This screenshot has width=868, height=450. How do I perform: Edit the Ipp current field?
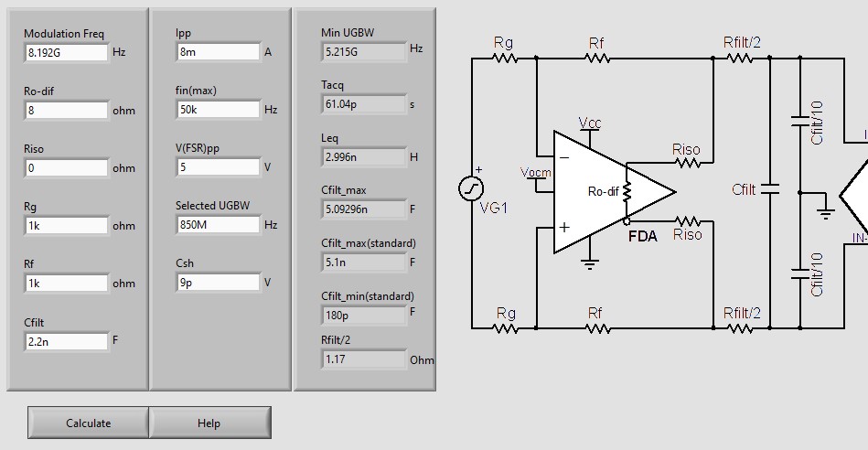(218, 53)
